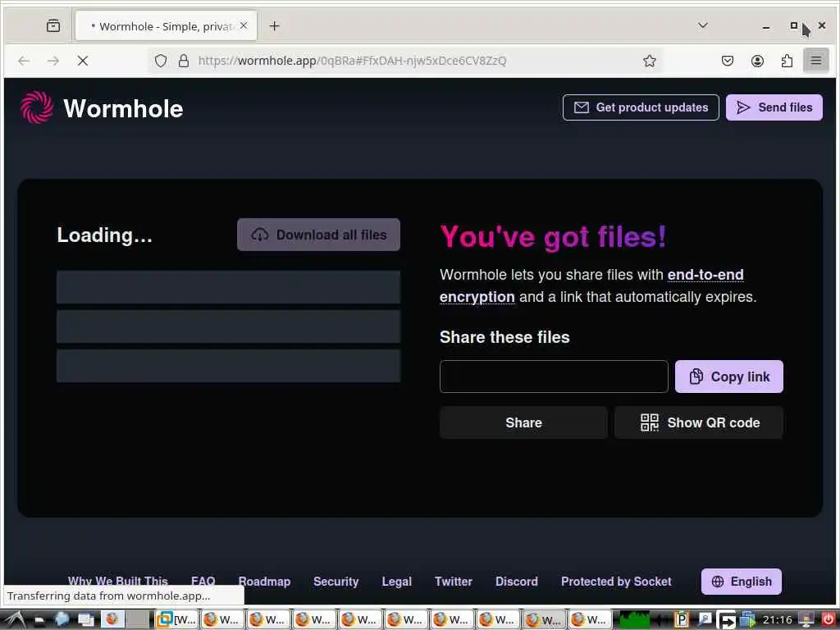Go forward with the browser forward arrow
840x630 pixels.
[53, 61]
